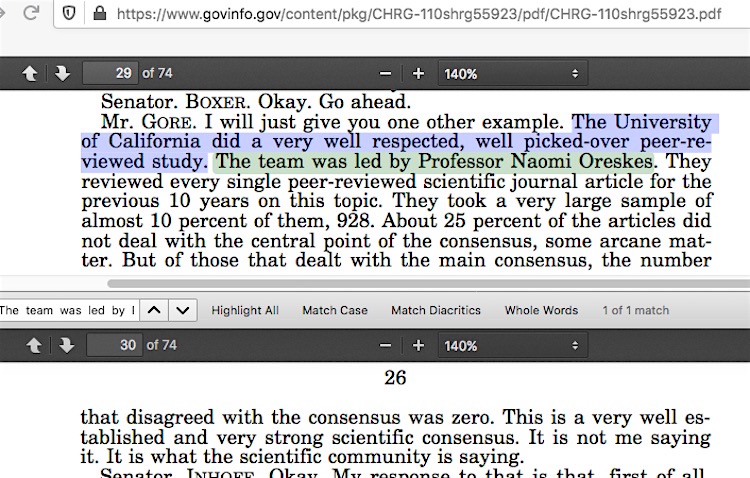750x478 pixels.
Task: Go to next page in page 29 toolbar
Action: click(61, 74)
